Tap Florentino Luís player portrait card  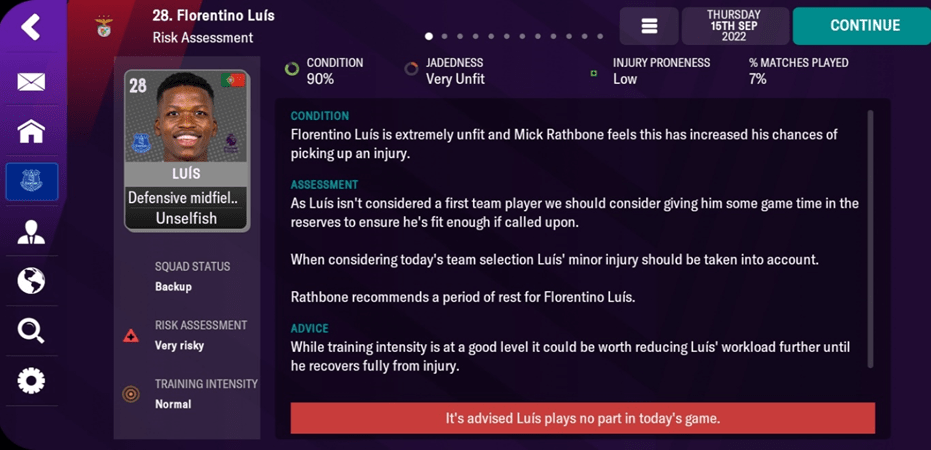186,150
